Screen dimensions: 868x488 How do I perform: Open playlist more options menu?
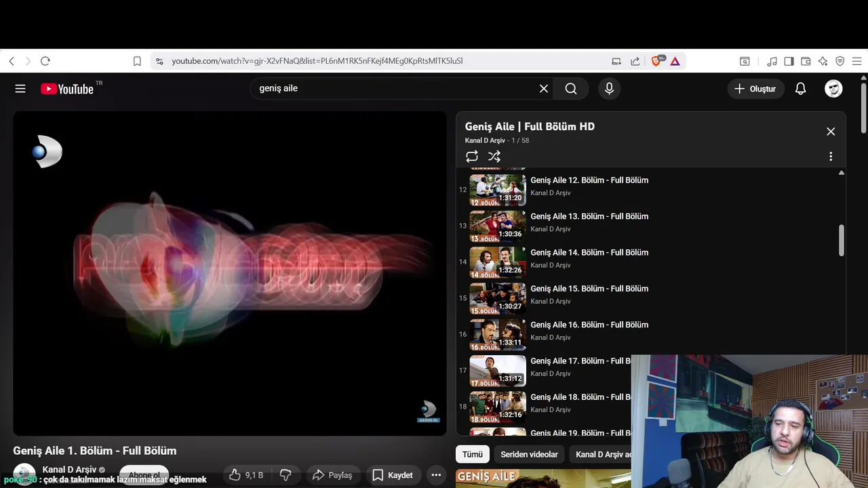point(831,157)
